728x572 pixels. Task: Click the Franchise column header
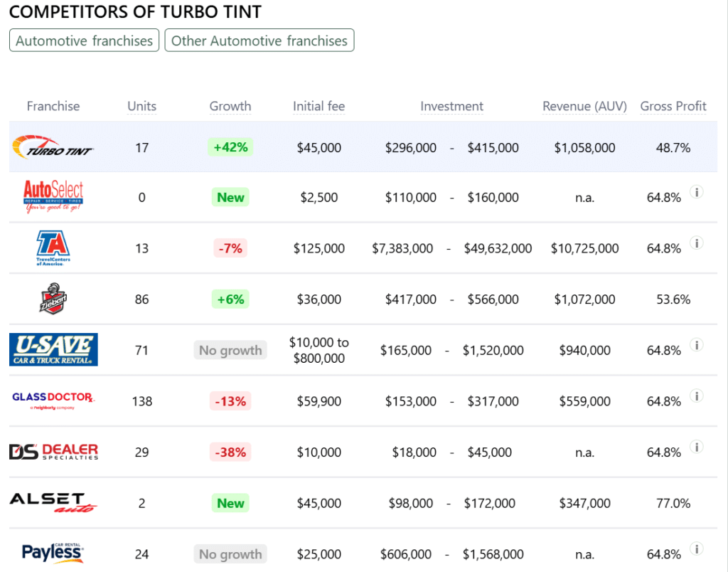tap(53, 106)
